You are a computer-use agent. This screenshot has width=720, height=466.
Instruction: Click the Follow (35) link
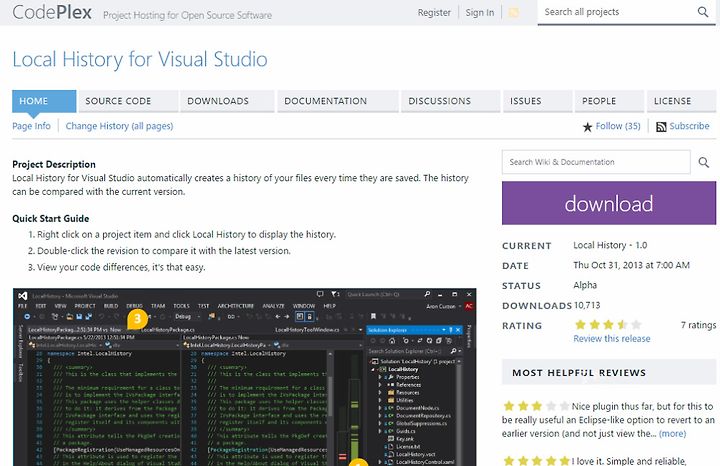point(618,126)
